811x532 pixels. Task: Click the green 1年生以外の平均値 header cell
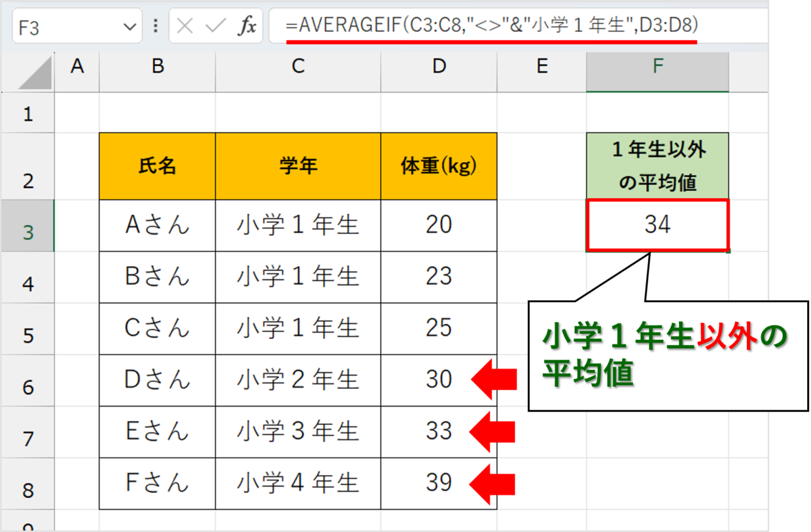pos(657,167)
